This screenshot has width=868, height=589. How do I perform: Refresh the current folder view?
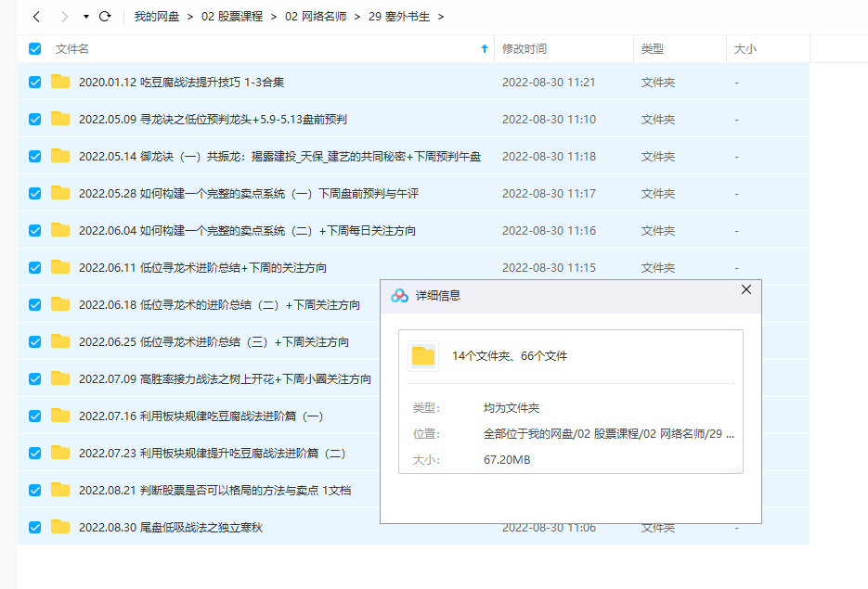(x=105, y=16)
